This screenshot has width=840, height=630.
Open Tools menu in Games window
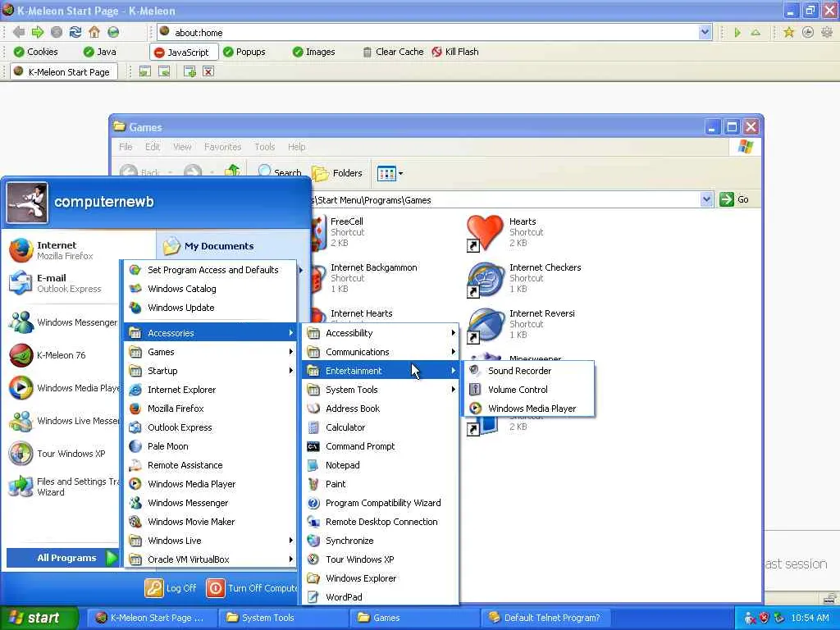(x=265, y=146)
